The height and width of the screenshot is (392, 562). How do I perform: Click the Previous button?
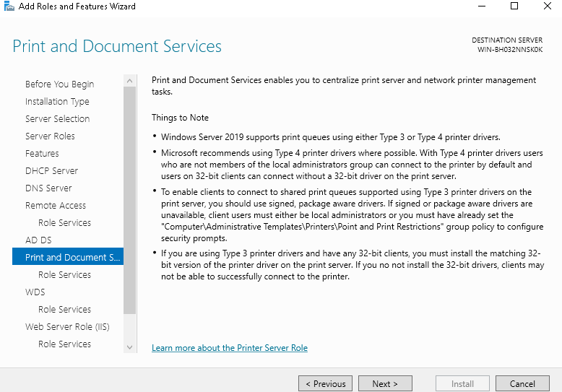click(325, 384)
